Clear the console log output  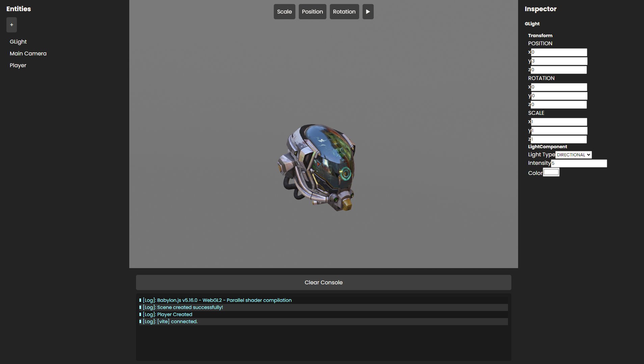(323, 282)
